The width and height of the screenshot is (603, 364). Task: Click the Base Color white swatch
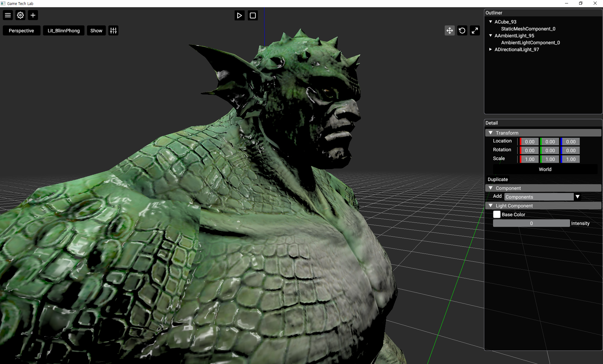(x=497, y=214)
